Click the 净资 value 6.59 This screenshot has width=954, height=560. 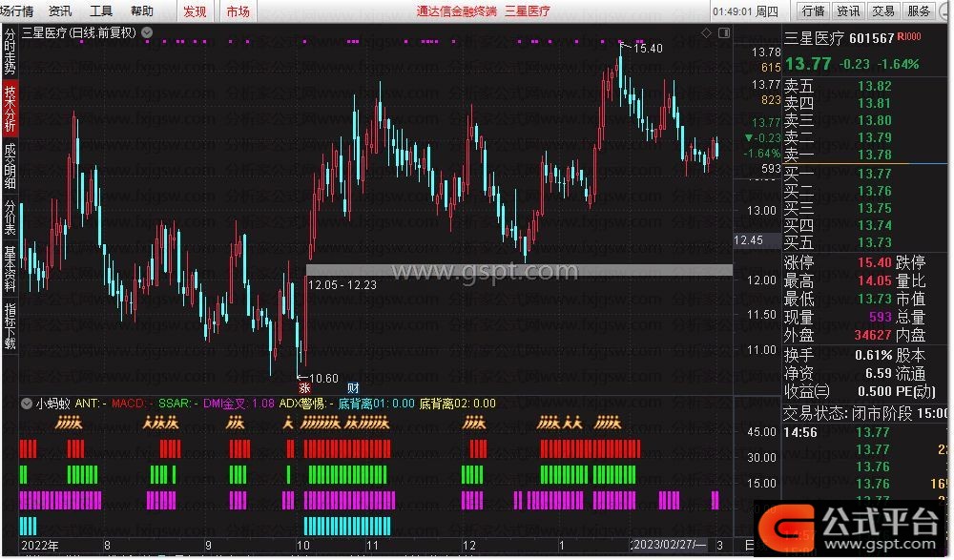tap(879, 373)
